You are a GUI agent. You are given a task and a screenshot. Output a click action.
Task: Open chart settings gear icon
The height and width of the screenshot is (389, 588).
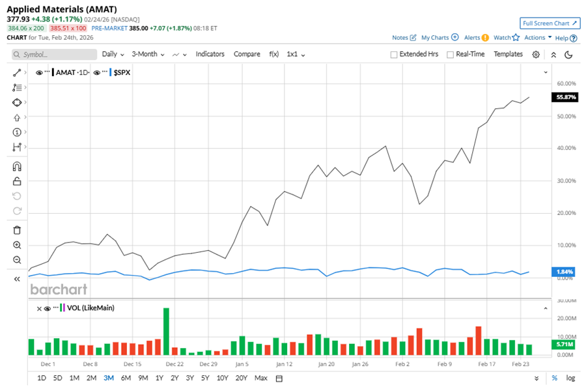[x=536, y=55]
